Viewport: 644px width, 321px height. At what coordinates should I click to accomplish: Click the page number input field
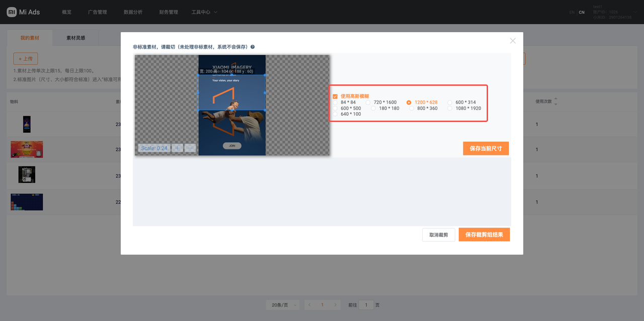click(x=366, y=305)
